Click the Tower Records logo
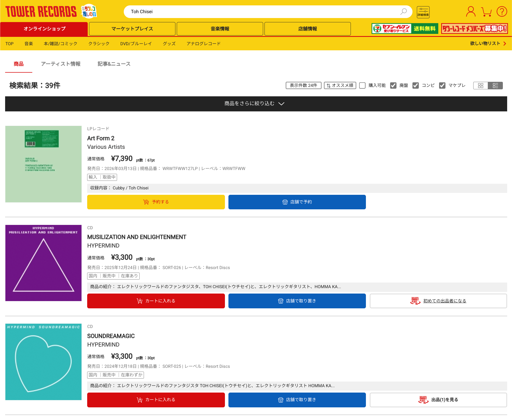Screen dimensions: 512x420 coord(40,11)
